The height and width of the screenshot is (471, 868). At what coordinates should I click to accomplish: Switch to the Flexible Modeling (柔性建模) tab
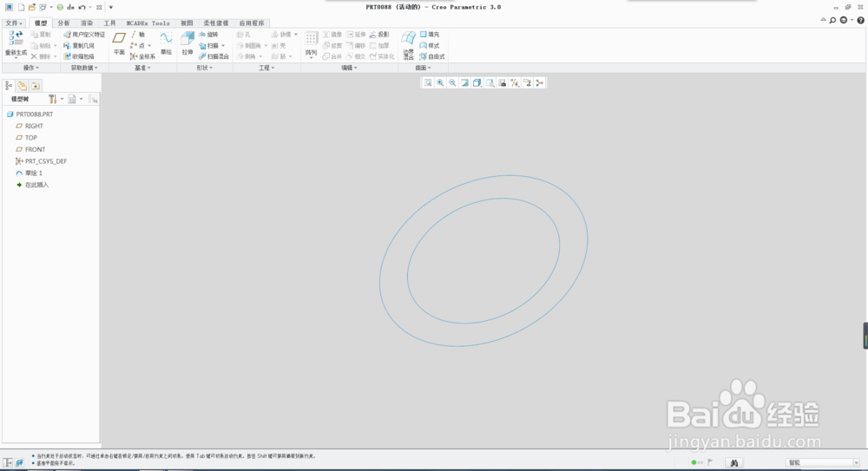coord(216,23)
